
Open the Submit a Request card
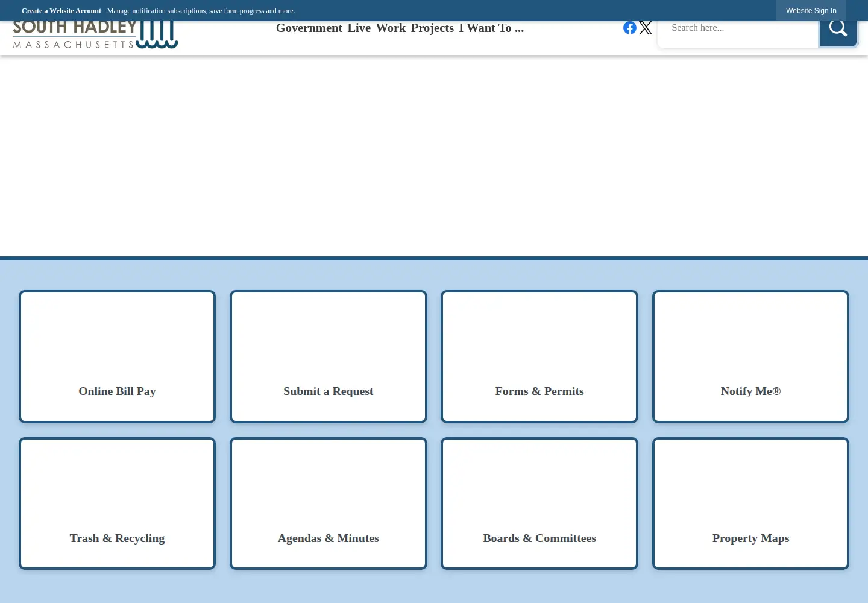[x=329, y=356]
